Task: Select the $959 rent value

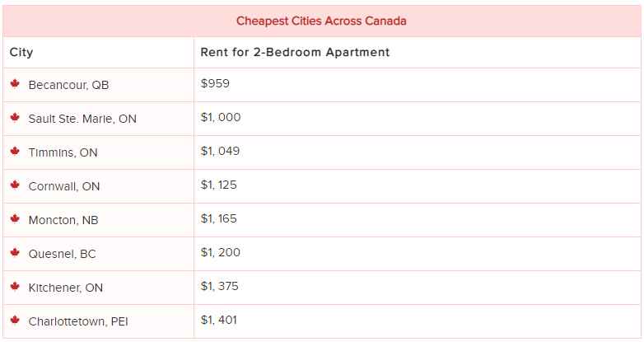Action: pyautogui.click(x=215, y=83)
